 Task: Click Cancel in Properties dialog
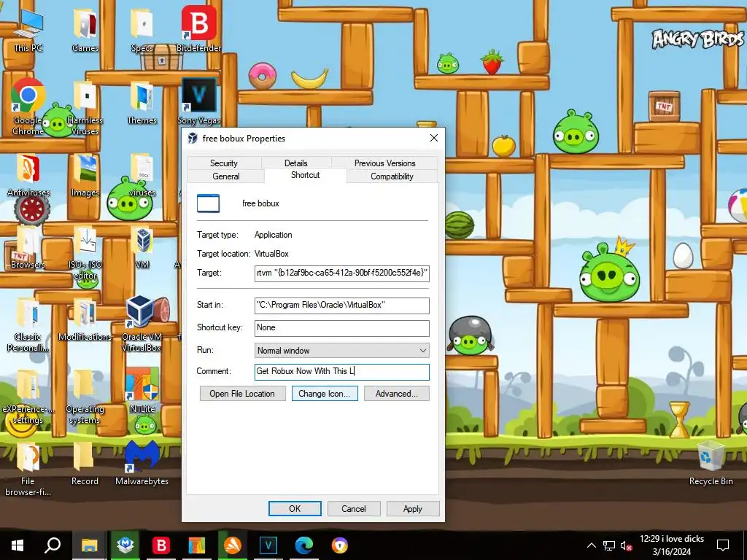tap(354, 508)
